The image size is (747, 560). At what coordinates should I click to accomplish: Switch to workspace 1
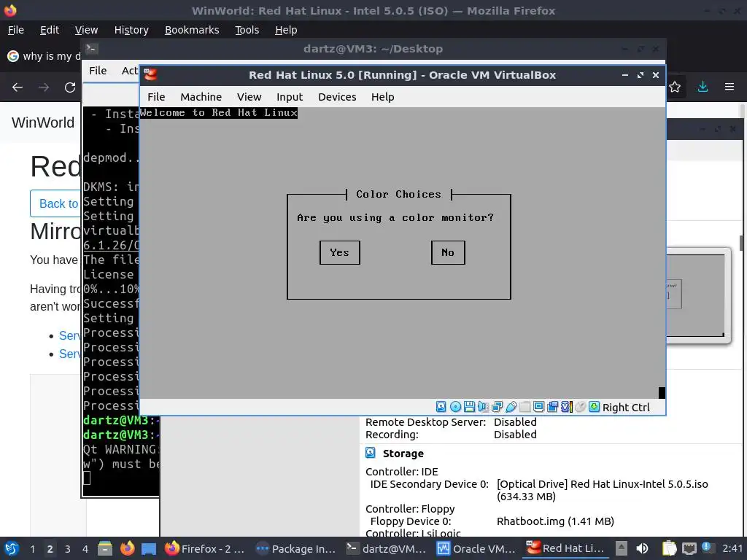tap(32, 549)
